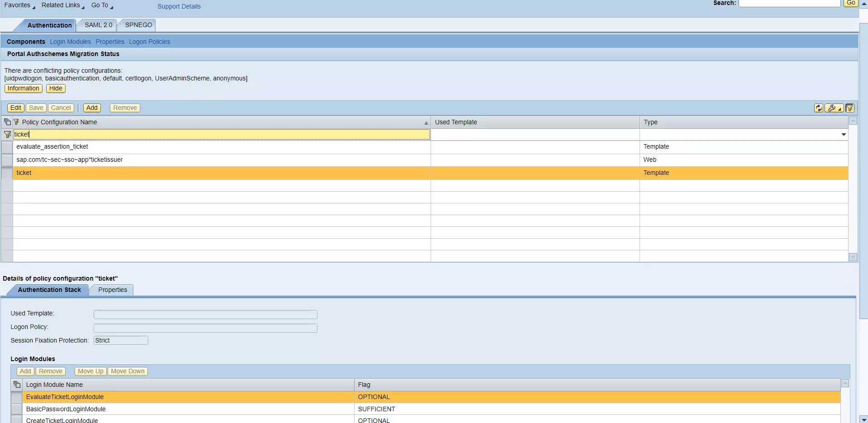Move BasicPasswordLoginModule down with Move Down
The width and height of the screenshot is (868, 423).
128,371
